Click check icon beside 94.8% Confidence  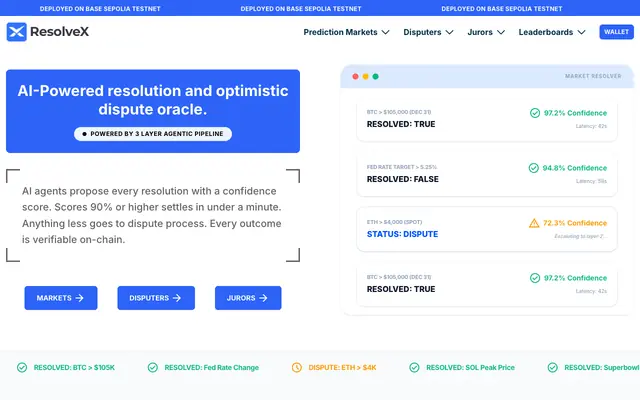coord(533,168)
